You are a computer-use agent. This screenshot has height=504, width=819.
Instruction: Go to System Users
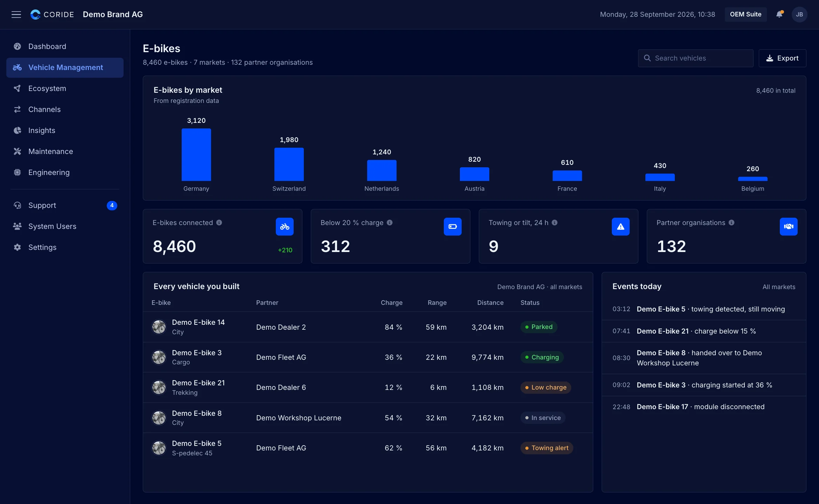(x=65, y=226)
